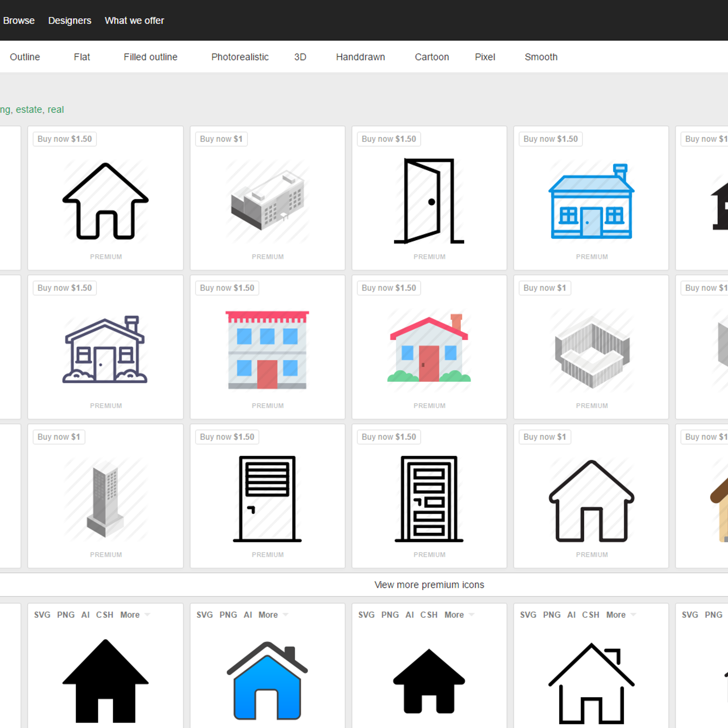
Task: Filter by Smooth style
Action: coord(541,57)
